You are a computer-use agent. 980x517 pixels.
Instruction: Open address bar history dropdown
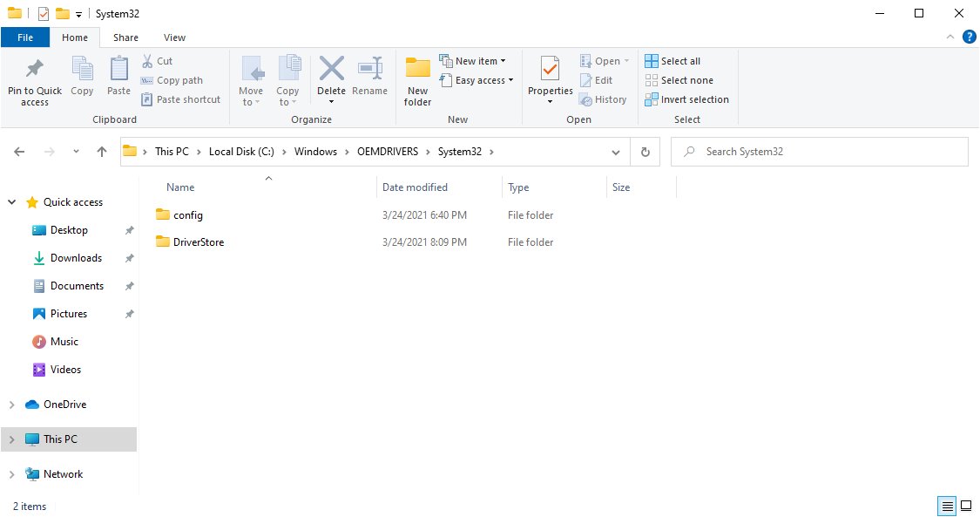(616, 152)
